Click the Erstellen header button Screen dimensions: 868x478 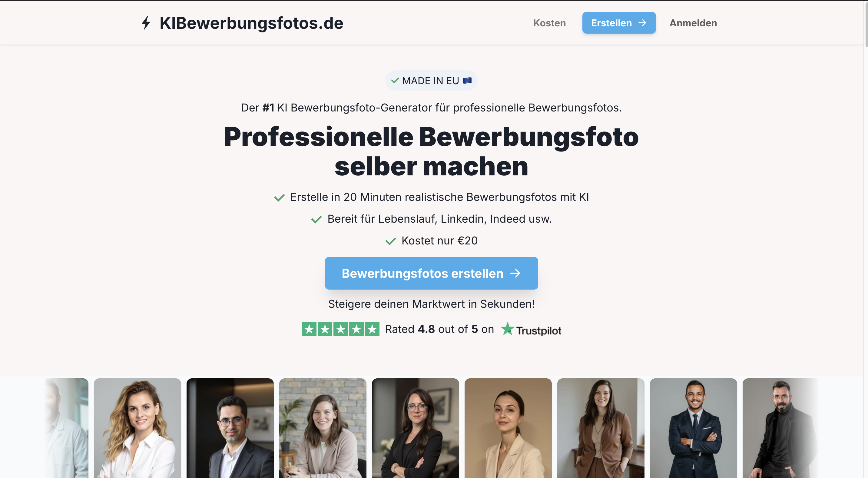[x=619, y=23]
